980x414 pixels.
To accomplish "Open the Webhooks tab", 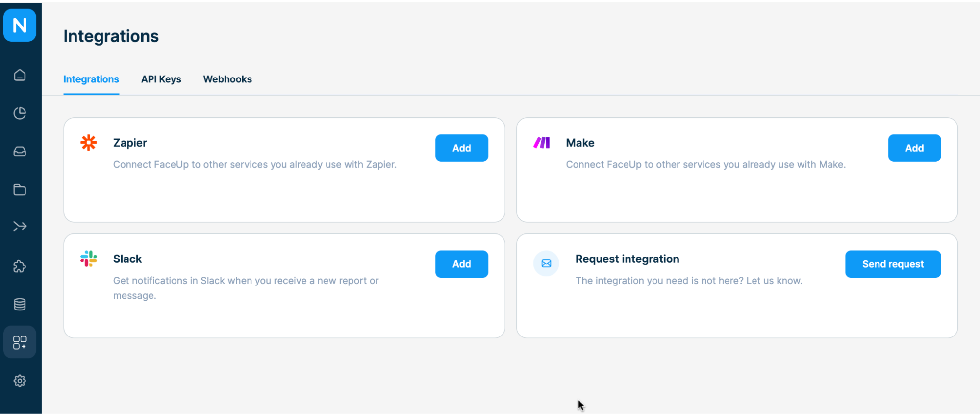I will pyautogui.click(x=227, y=79).
